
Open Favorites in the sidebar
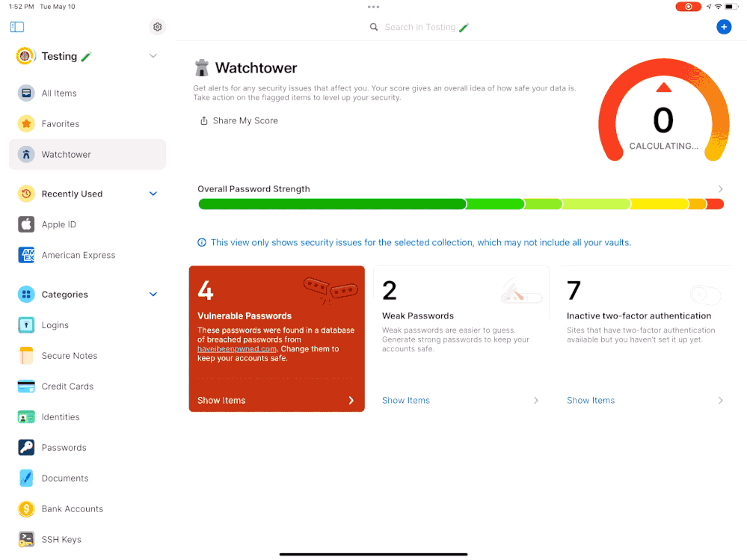pyautogui.click(x=60, y=124)
